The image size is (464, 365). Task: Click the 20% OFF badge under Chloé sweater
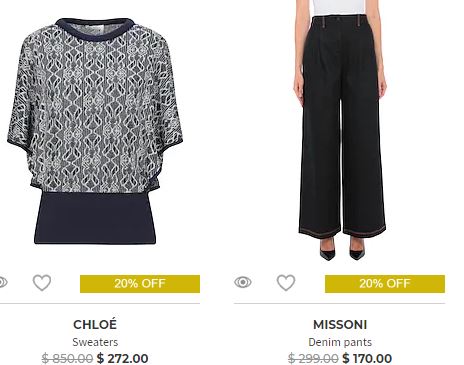coord(140,284)
